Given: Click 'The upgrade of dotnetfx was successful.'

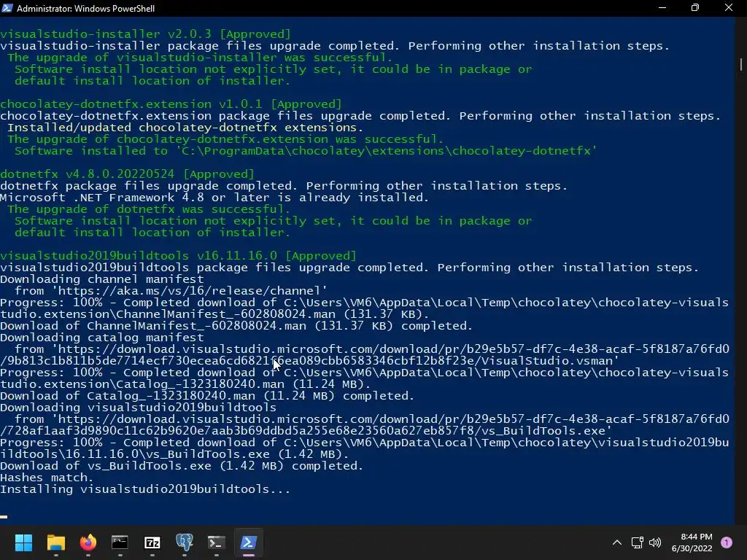Looking at the screenshot, I should pyautogui.click(x=149, y=209).
